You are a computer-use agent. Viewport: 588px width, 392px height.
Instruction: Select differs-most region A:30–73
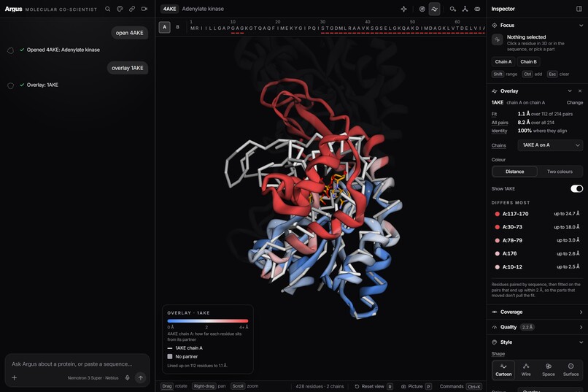pos(537,227)
